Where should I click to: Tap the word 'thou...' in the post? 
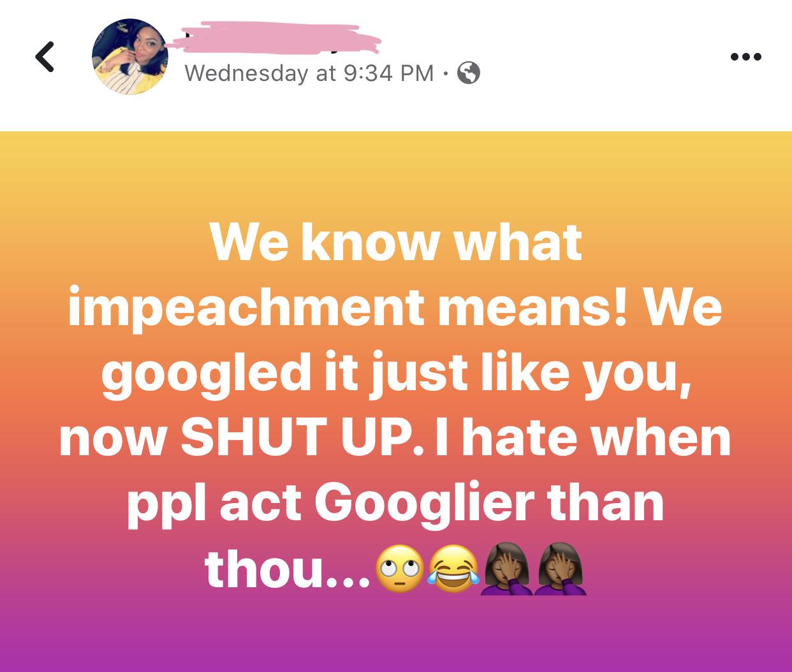click(287, 569)
